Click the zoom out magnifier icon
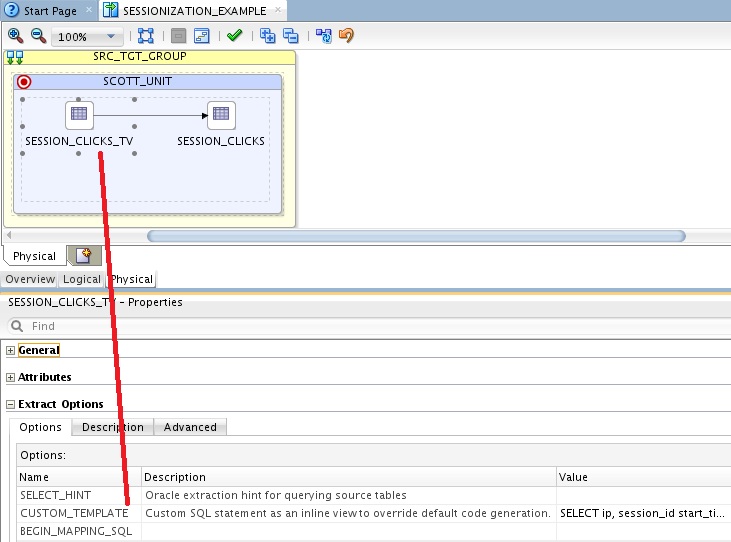The image size is (731, 542). click(38, 35)
